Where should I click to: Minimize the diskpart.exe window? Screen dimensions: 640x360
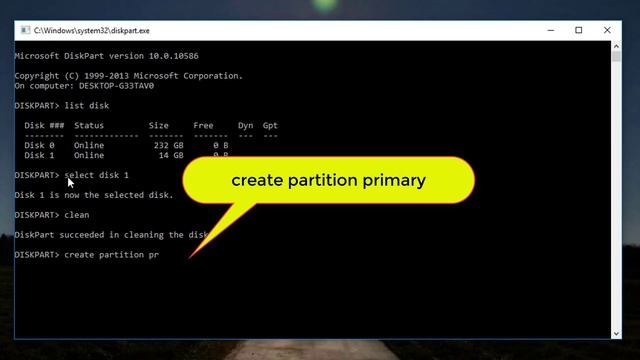coord(551,30)
